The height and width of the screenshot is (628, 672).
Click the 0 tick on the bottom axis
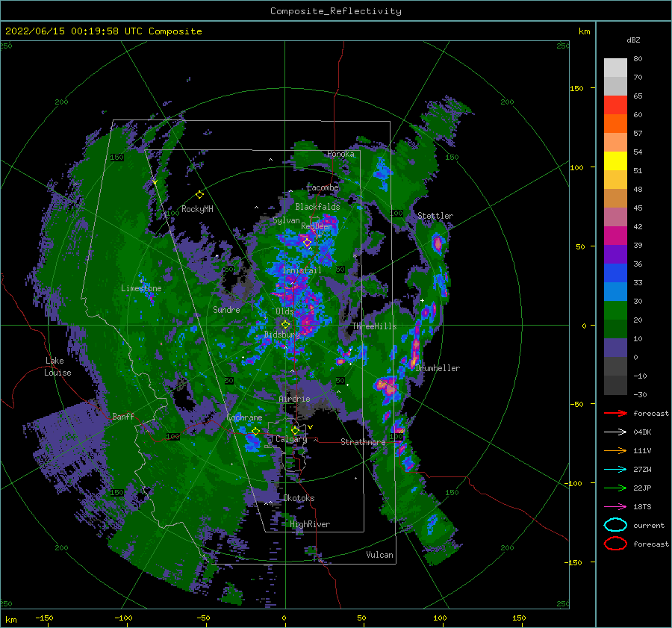click(284, 618)
